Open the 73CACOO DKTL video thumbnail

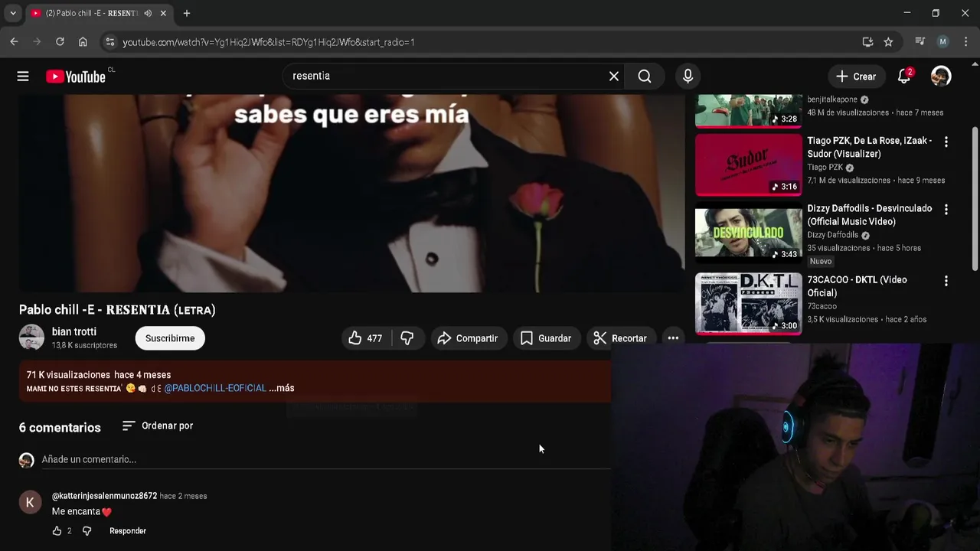click(748, 304)
